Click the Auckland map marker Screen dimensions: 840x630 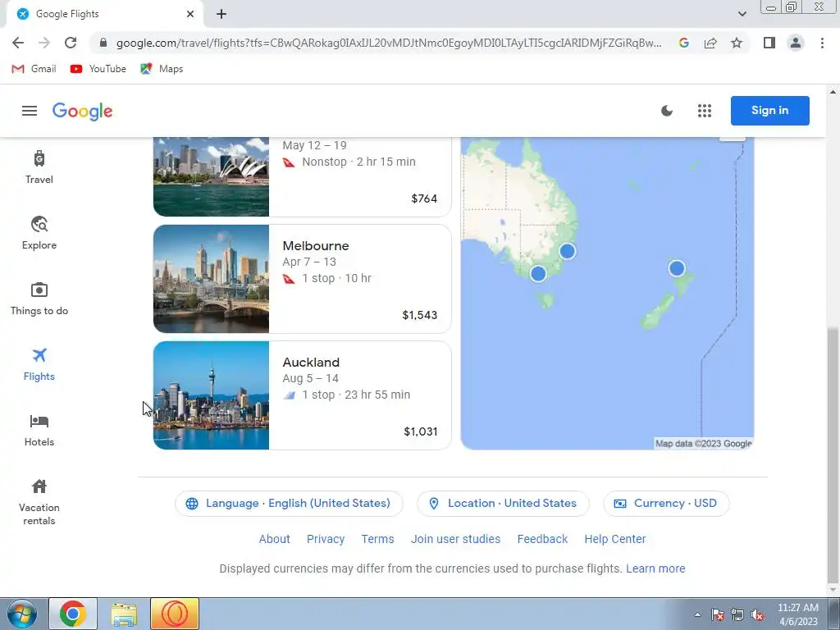[x=677, y=268]
